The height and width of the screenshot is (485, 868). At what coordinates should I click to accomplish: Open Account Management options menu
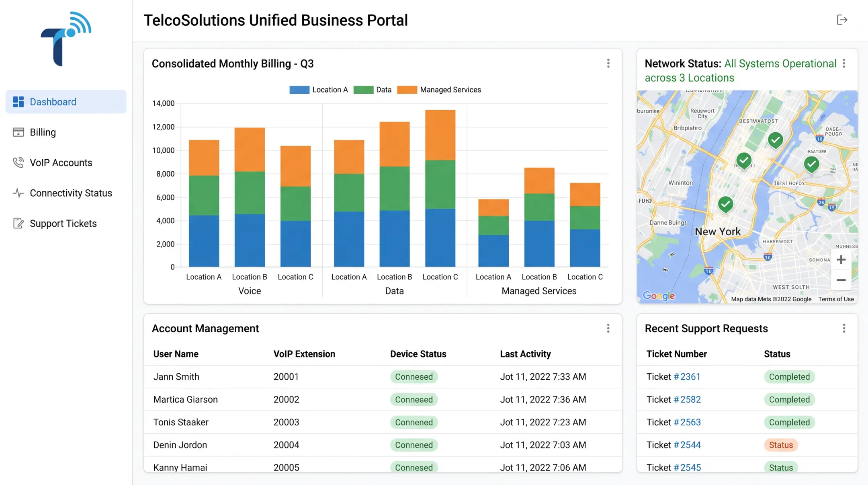point(608,329)
